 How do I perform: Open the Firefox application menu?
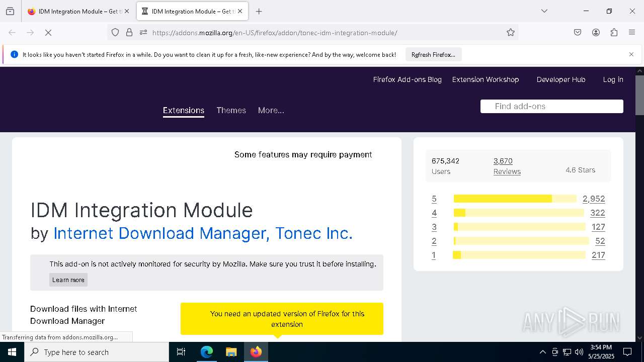632,33
